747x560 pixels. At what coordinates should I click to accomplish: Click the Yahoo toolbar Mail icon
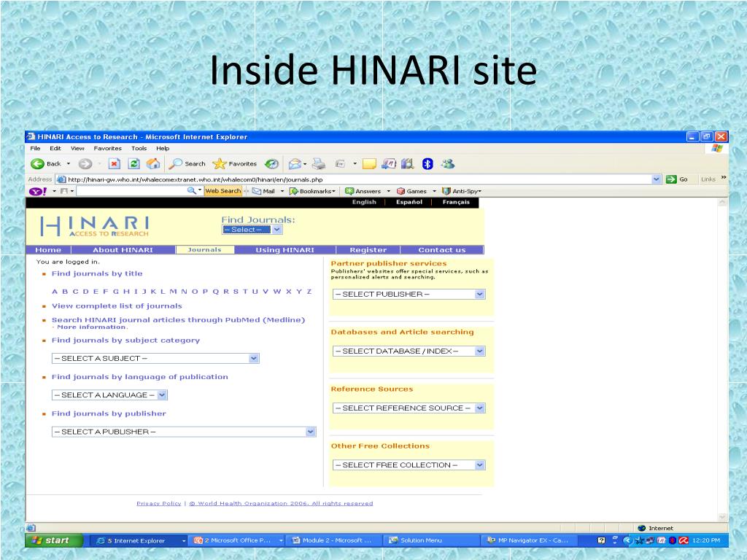pos(263,192)
